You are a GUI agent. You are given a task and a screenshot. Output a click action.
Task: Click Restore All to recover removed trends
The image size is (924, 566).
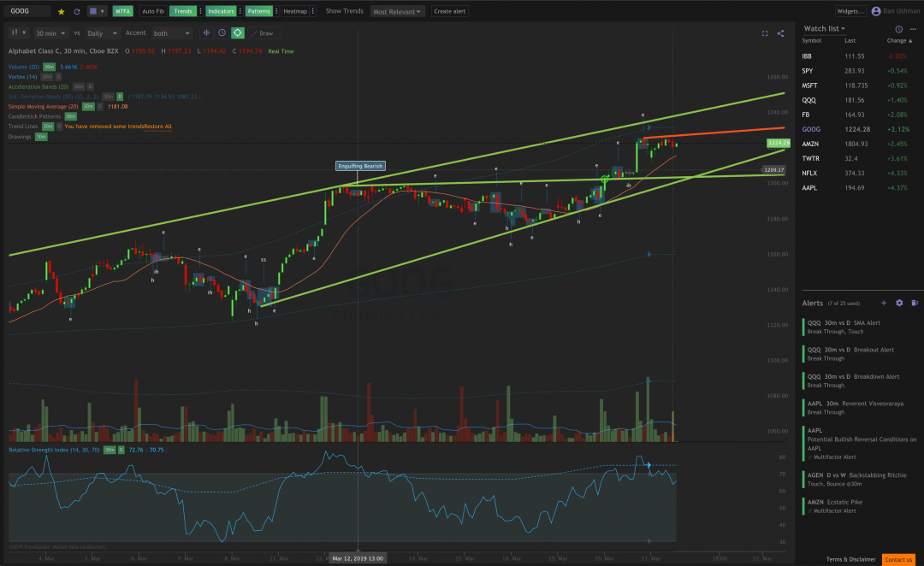point(157,126)
